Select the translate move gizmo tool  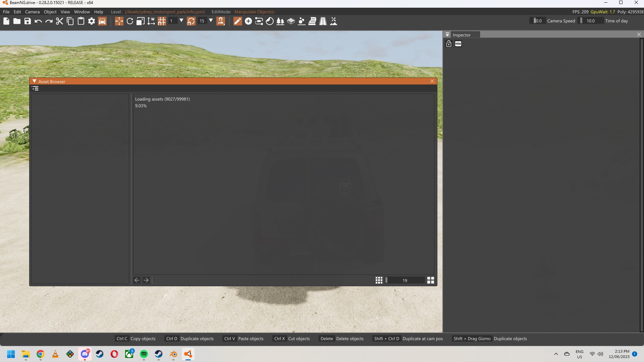tap(119, 21)
